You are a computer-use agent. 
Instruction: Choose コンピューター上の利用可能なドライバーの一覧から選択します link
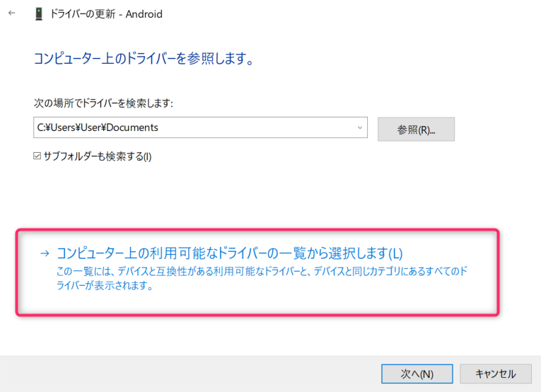click(x=229, y=253)
